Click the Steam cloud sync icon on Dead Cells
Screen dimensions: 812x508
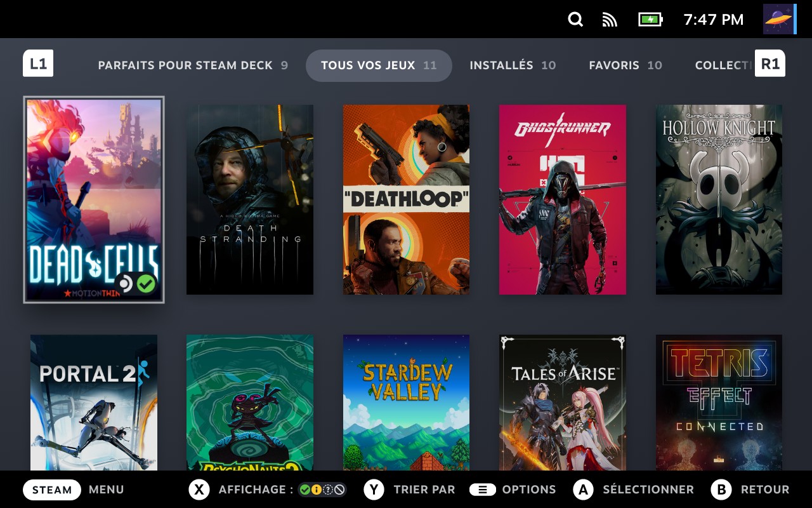point(125,283)
